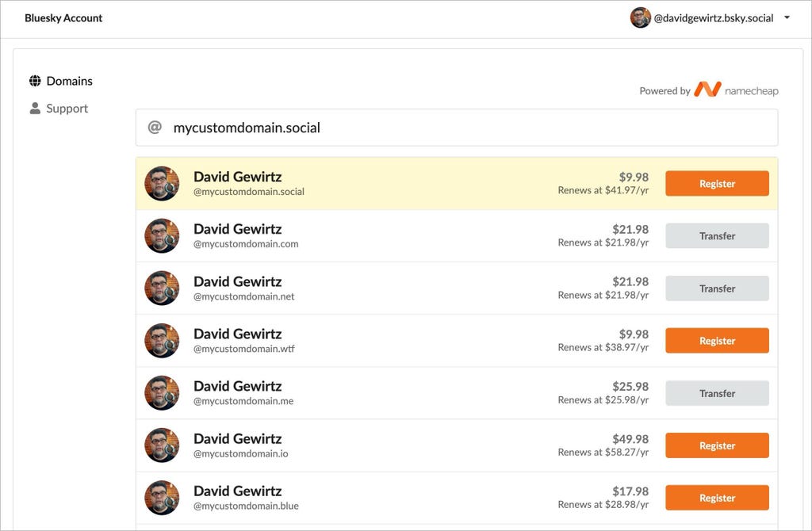Click the avatar in the mycustomdomain.wtf row
Screen dimensions: 812x531
pyautogui.click(x=162, y=341)
